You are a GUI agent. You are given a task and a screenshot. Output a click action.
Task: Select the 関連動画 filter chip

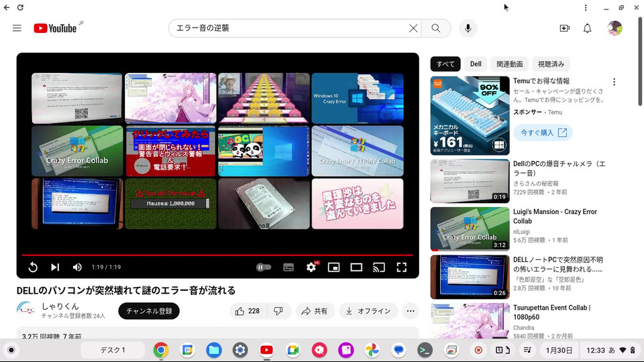510,64
